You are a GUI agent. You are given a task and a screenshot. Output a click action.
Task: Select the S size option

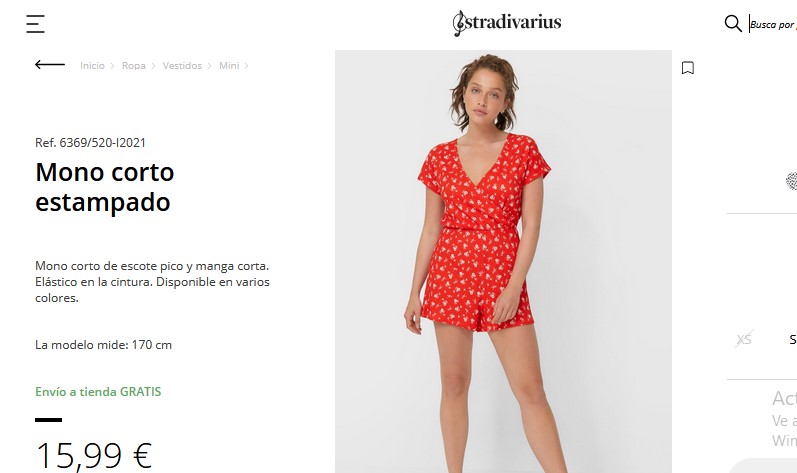pos(792,340)
